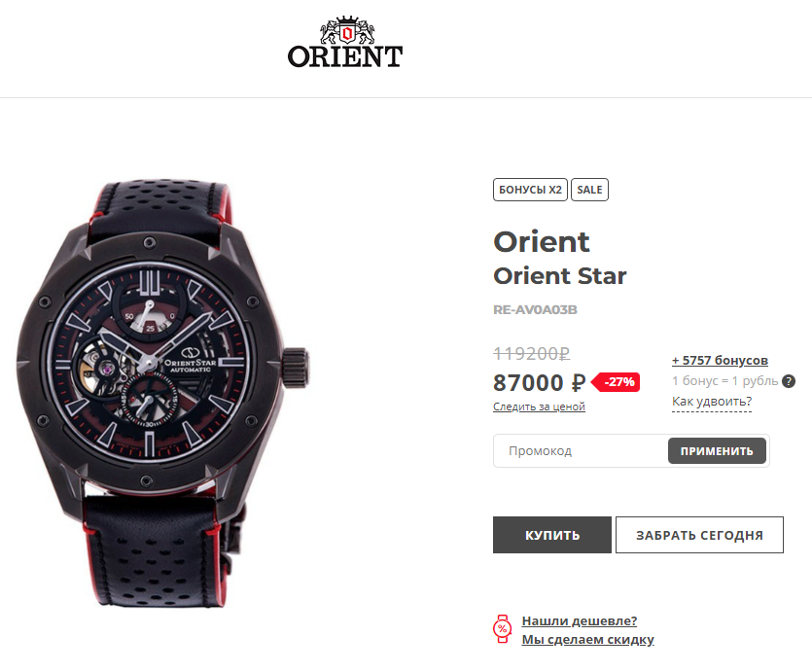Choose ЗАБРАТЬ СЕГОДНЯ pickup option

(699, 535)
